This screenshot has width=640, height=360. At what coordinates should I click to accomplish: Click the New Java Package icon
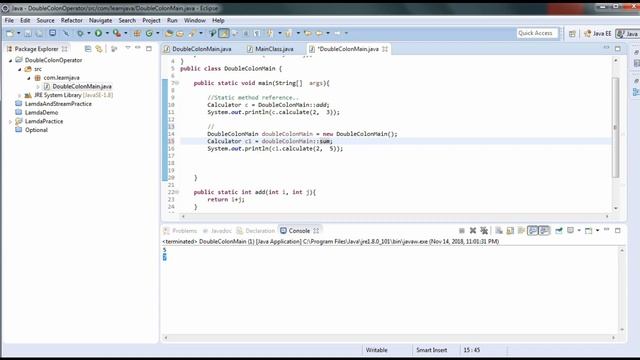(x=137, y=33)
